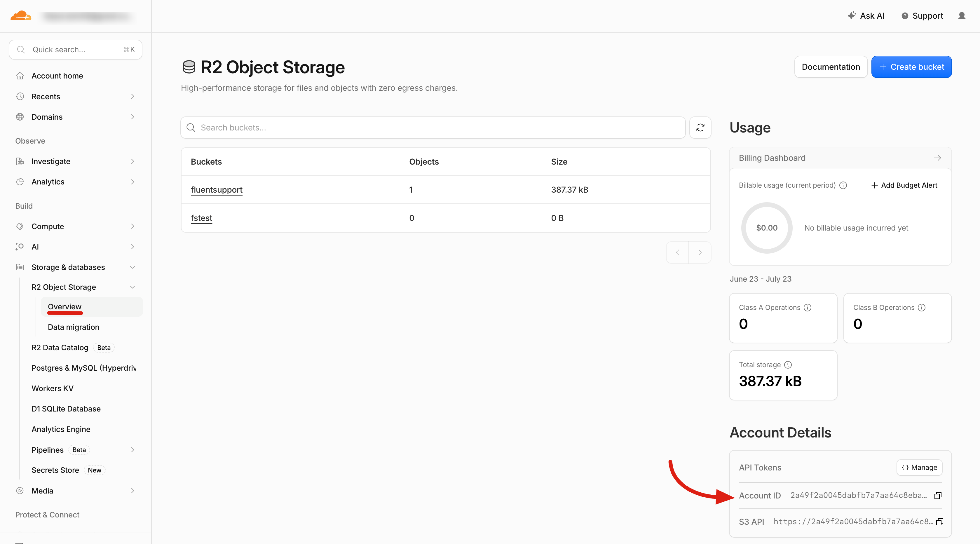The height and width of the screenshot is (544, 980).
Task: Expand the Investigate submenu chevron
Action: (132, 161)
